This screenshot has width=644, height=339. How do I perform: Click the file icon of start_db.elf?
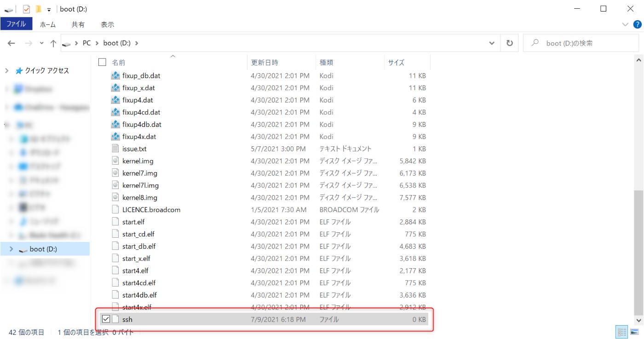pos(115,246)
